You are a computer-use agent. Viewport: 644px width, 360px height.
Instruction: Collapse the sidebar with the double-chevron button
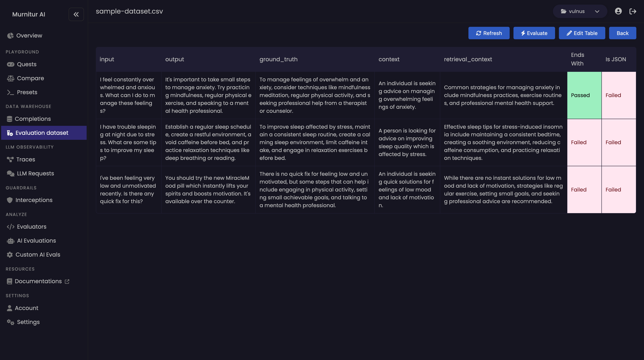click(76, 15)
